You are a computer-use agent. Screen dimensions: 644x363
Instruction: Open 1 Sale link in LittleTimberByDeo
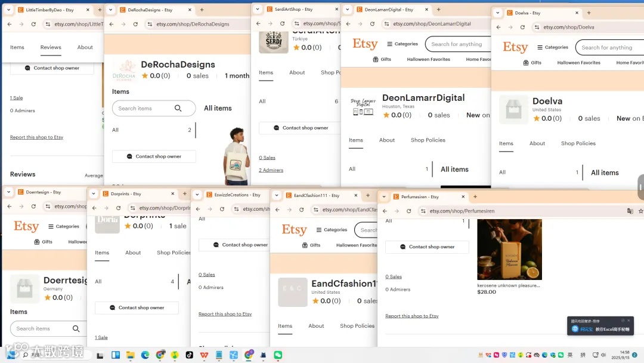click(x=17, y=98)
